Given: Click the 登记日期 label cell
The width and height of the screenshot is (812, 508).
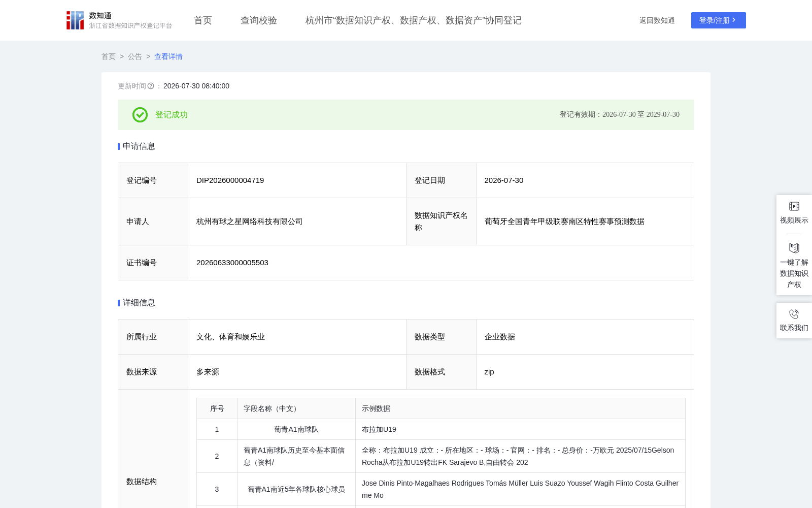Looking at the screenshot, I should (x=441, y=180).
